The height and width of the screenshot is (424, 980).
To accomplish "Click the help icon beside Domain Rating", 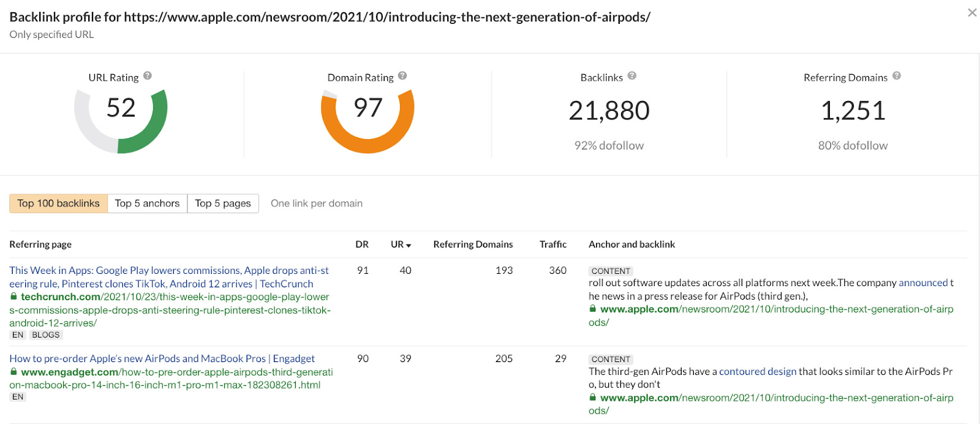I will coord(402,75).
